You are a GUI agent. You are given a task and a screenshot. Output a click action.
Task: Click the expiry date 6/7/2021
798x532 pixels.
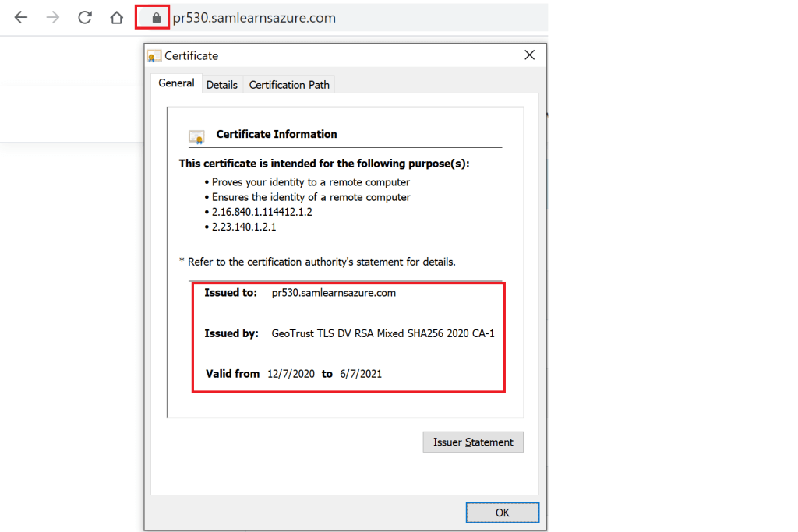coord(361,374)
